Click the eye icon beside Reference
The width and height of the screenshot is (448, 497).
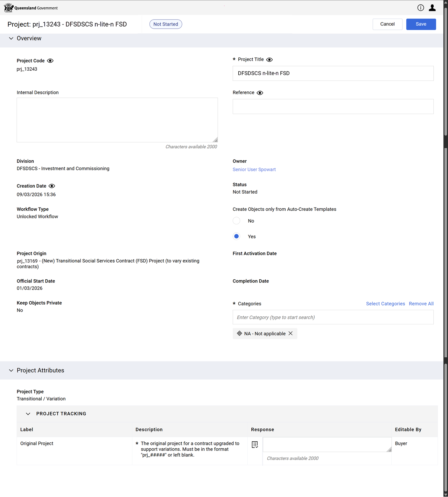(x=260, y=93)
